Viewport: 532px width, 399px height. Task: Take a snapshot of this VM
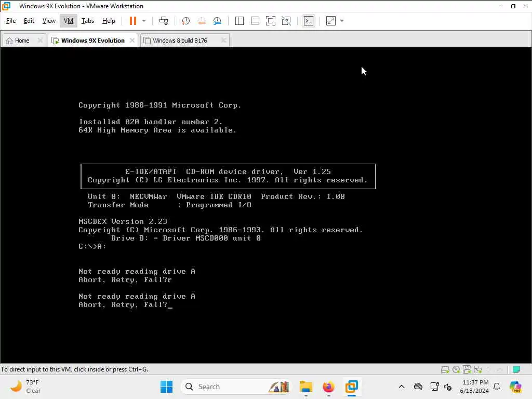coord(185,21)
